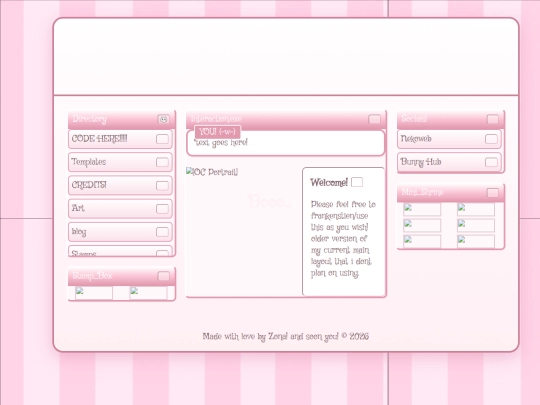Click the "Welcome!" heading
The width and height of the screenshot is (540, 405).
(x=329, y=183)
